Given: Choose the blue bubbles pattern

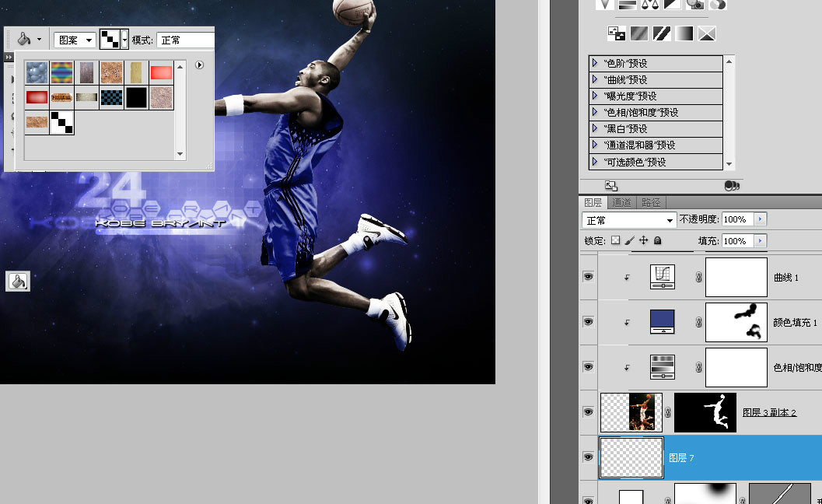Looking at the screenshot, I should click(37, 72).
